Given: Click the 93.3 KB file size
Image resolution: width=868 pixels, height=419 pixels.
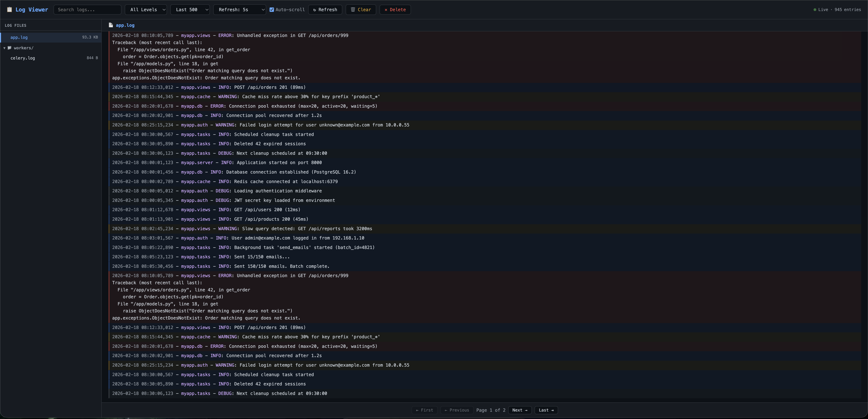Looking at the screenshot, I should (x=90, y=37).
